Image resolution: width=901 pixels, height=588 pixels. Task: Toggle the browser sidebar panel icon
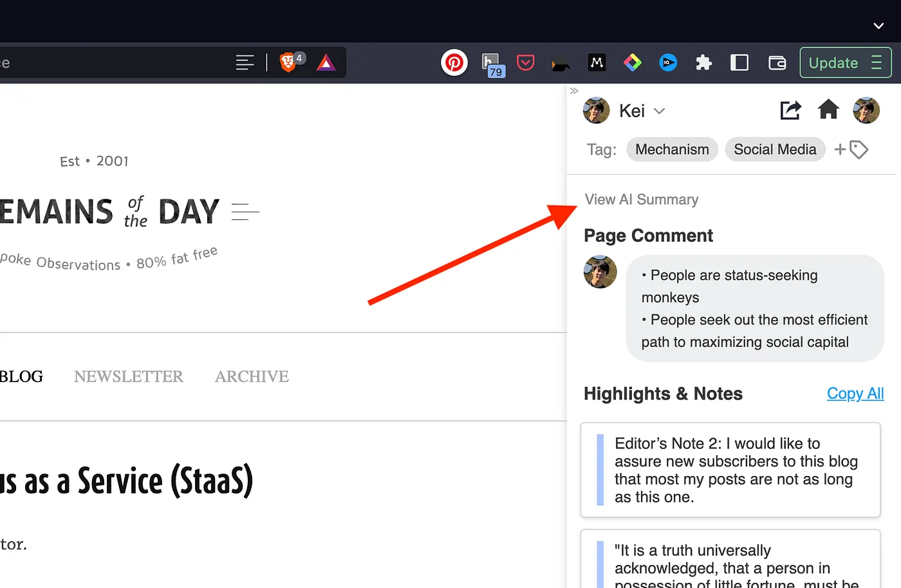point(739,62)
